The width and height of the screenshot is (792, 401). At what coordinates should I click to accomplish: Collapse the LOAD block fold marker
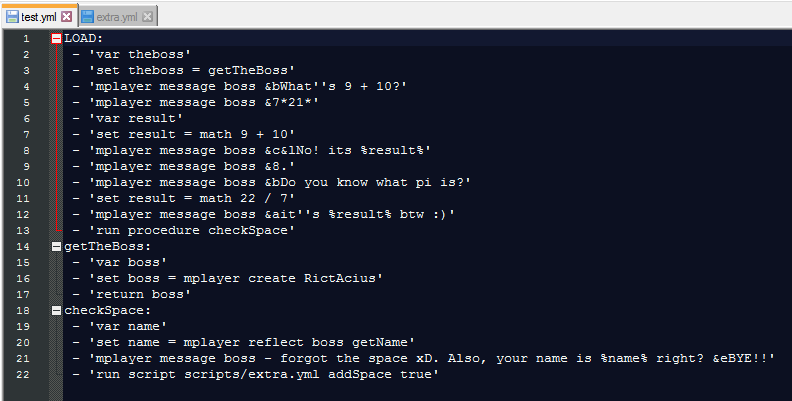tap(57, 38)
